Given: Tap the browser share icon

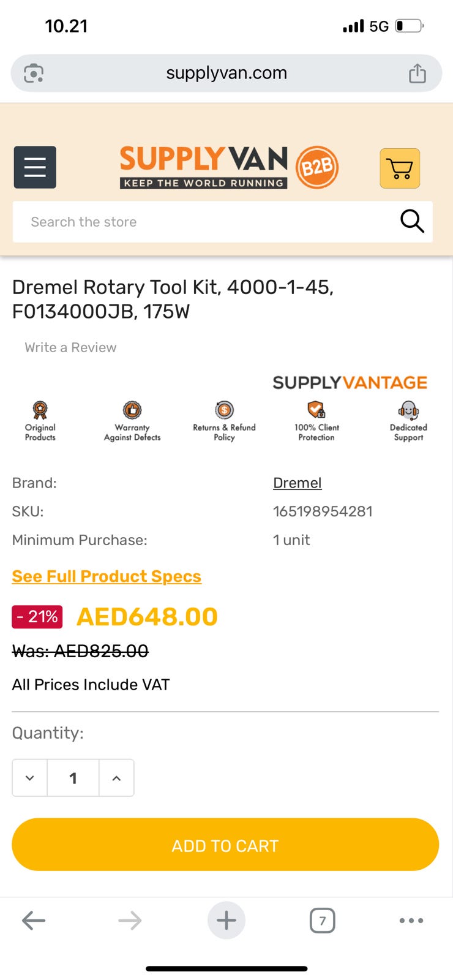Looking at the screenshot, I should point(417,73).
